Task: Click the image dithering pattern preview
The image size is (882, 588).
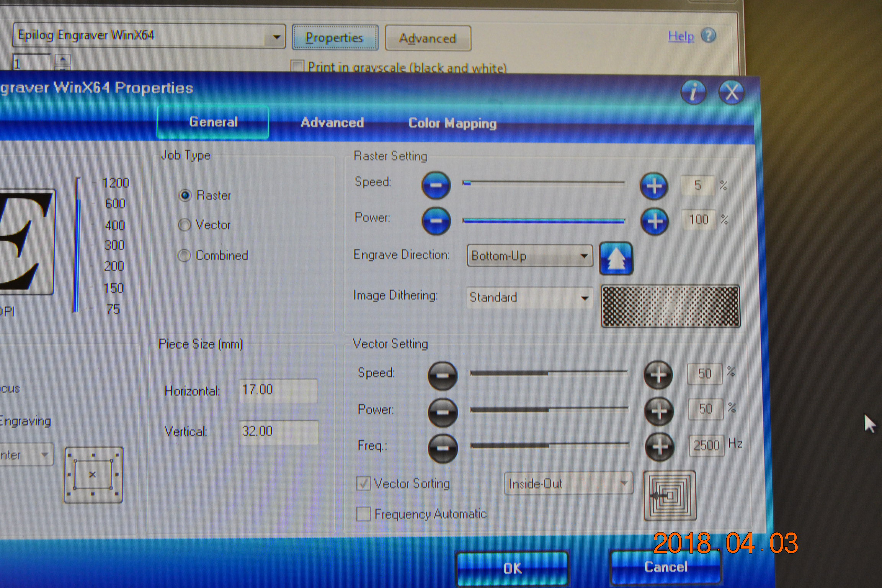Action: [670, 306]
